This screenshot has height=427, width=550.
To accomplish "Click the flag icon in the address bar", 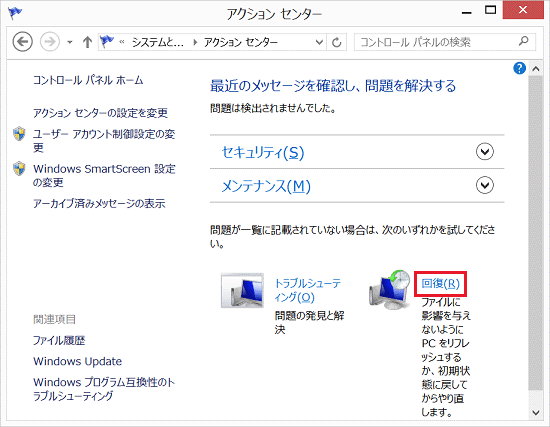I will (x=107, y=41).
